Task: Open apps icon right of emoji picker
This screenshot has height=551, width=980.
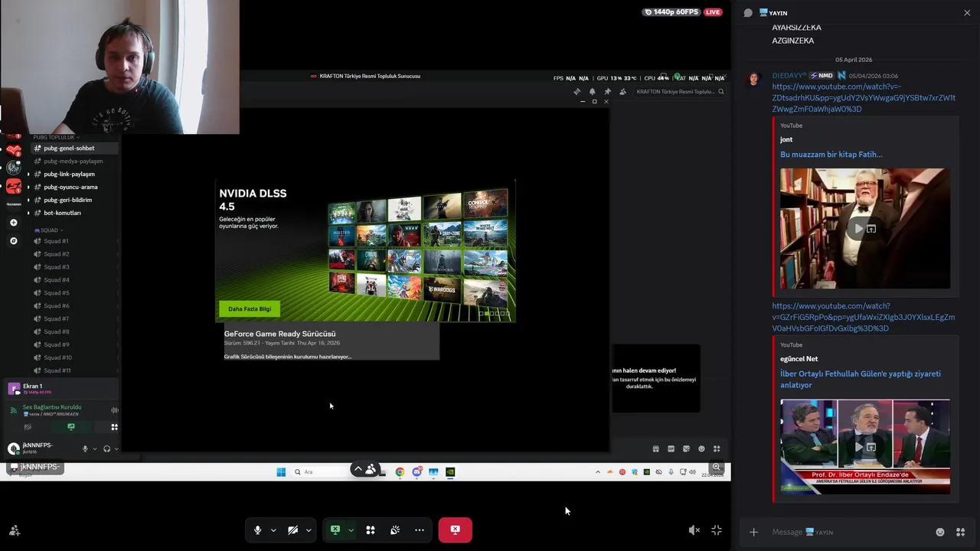Action: (x=961, y=532)
